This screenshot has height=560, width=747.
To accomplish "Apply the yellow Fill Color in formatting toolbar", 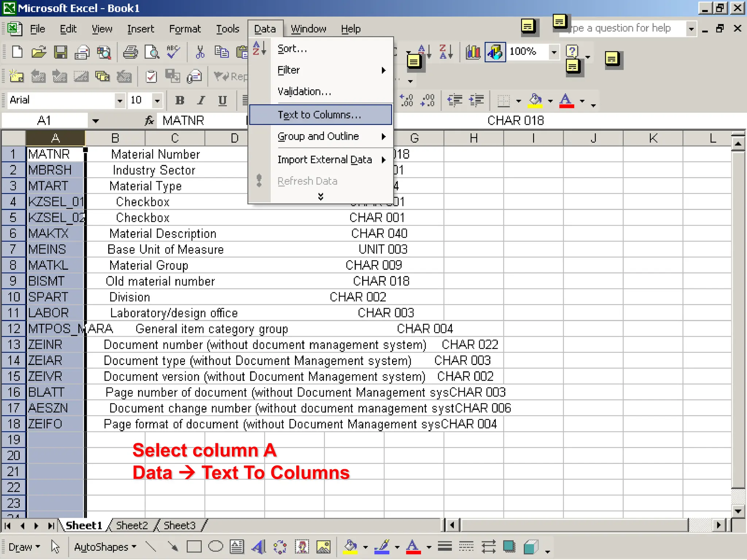I will point(535,101).
